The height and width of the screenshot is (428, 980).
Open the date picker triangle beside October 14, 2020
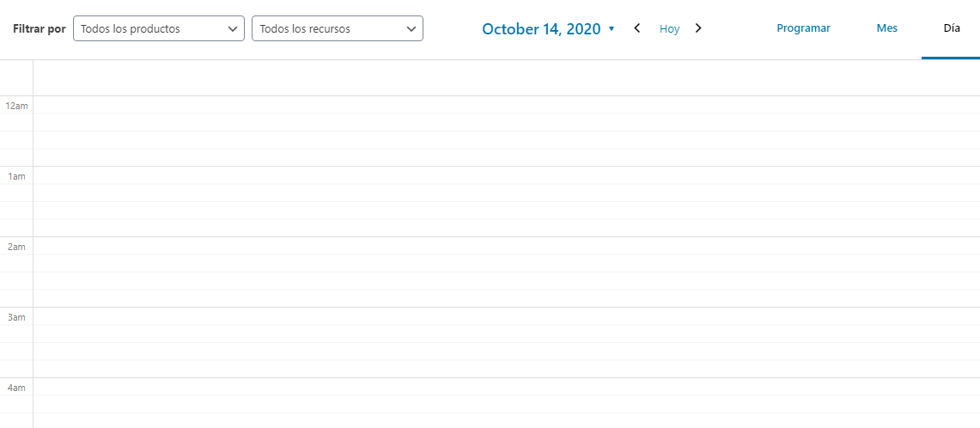pyautogui.click(x=612, y=28)
